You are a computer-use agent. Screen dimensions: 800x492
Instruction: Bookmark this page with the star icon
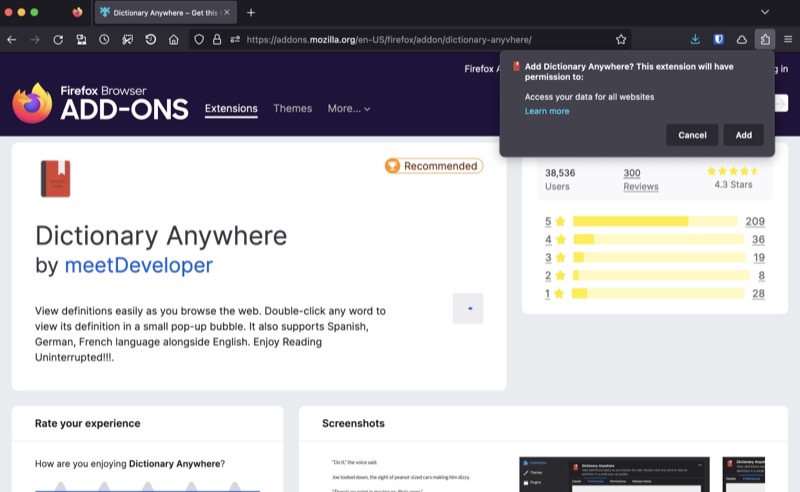click(620, 39)
